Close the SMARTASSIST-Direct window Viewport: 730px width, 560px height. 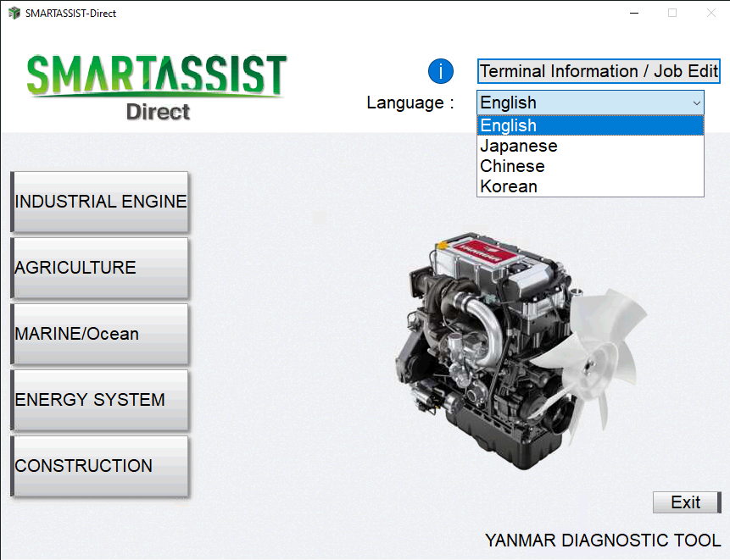coord(710,13)
